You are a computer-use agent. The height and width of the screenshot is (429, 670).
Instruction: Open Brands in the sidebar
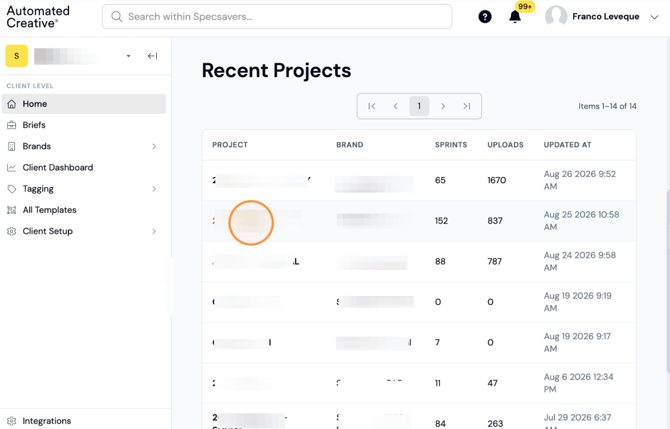(84, 146)
